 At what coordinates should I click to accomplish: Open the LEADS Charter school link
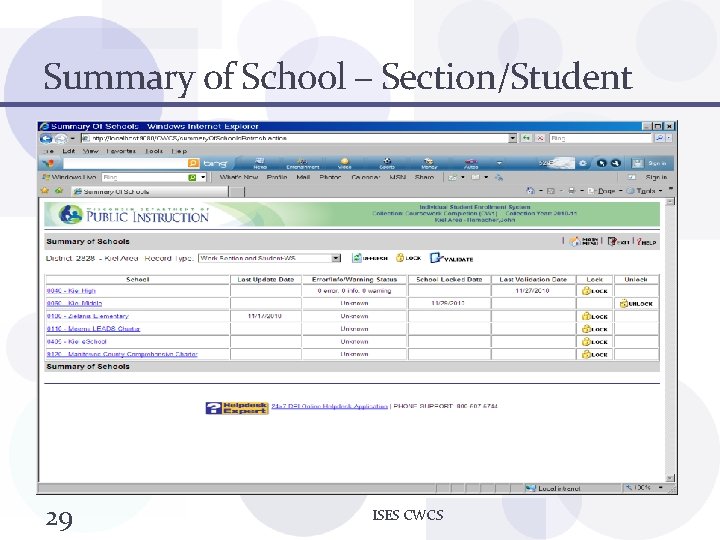(93, 329)
